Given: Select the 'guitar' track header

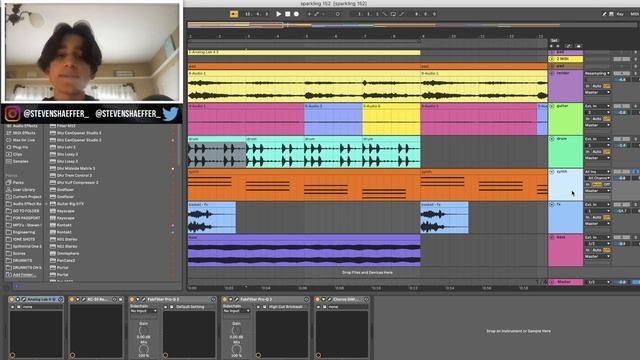Looking at the screenshot, I should point(565,119).
